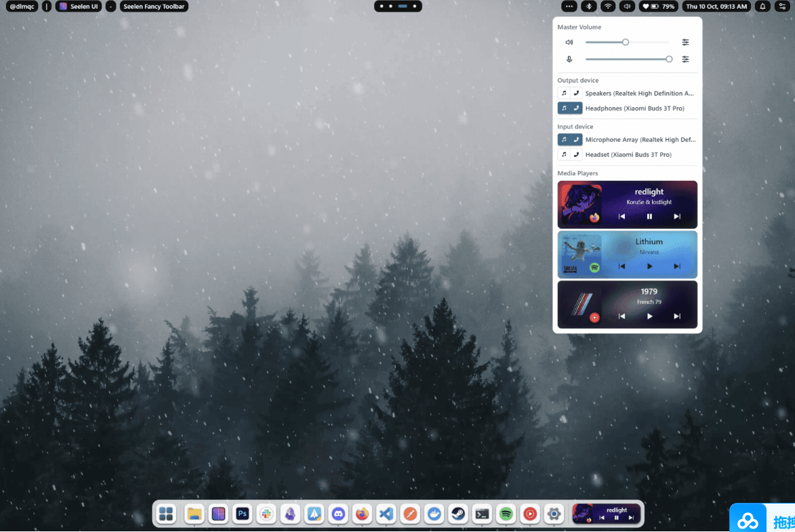The width and height of the screenshot is (795, 532).
Task: Skip to the next track on the French 79 player
Action: click(x=676, y=316)
